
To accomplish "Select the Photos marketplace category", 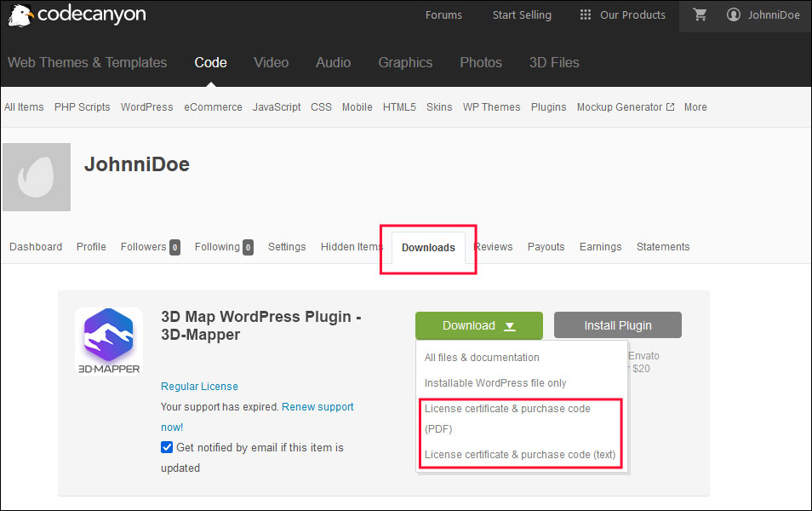I will click(x=481, y=63).
